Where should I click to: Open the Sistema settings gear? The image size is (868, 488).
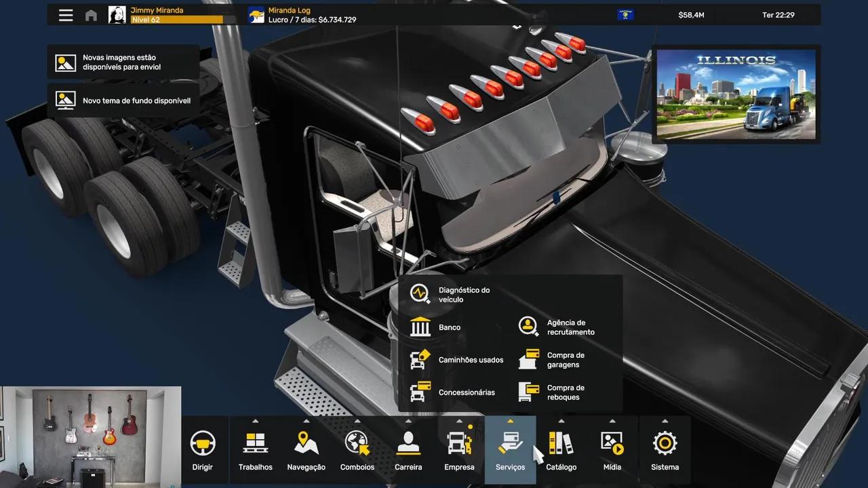pos(665,450)
